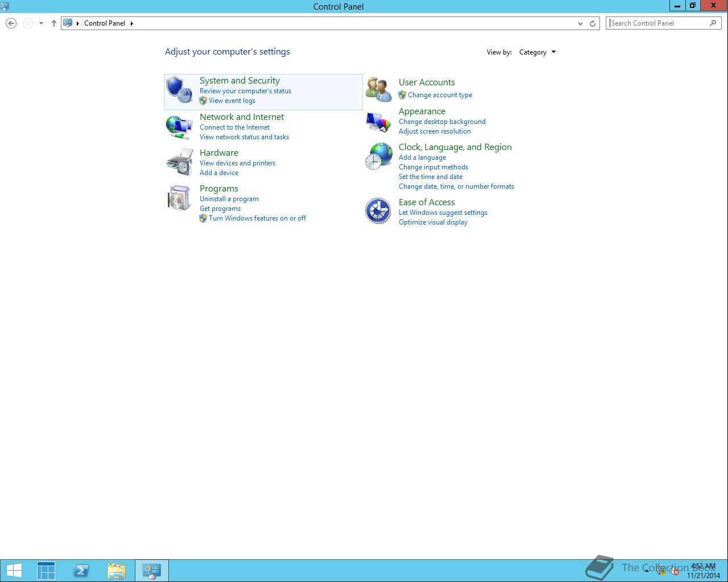
Task: Open the System and Security shield icon
Action: click(x=179, y=90)
